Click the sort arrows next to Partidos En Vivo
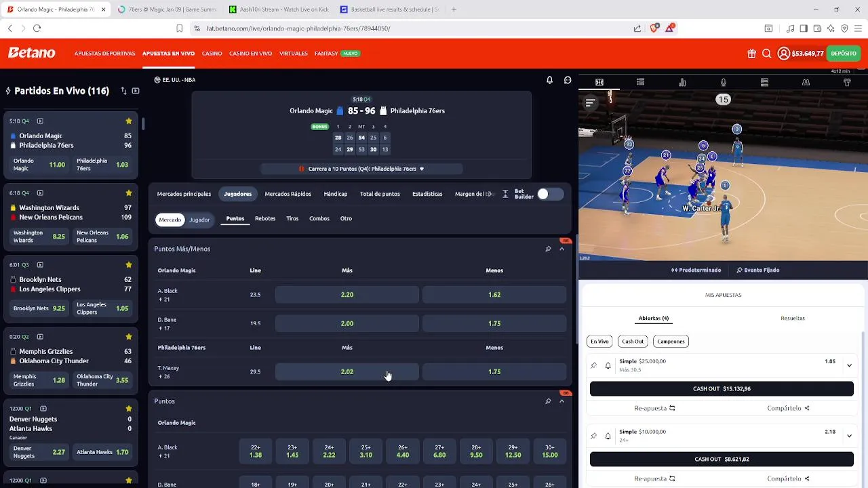The width and height of the screenshot is (868, 488). [x=123, y=91]
